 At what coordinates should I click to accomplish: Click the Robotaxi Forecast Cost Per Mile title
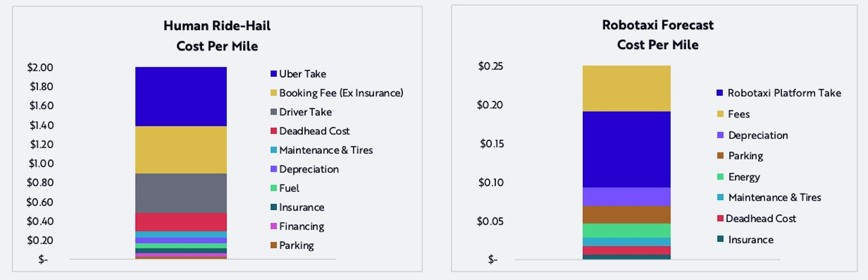click(658, 35)
